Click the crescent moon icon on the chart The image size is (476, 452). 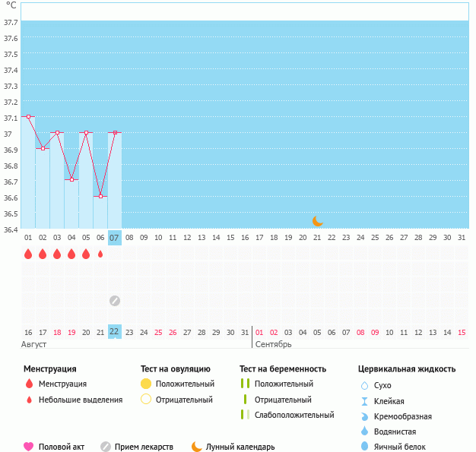318,221
